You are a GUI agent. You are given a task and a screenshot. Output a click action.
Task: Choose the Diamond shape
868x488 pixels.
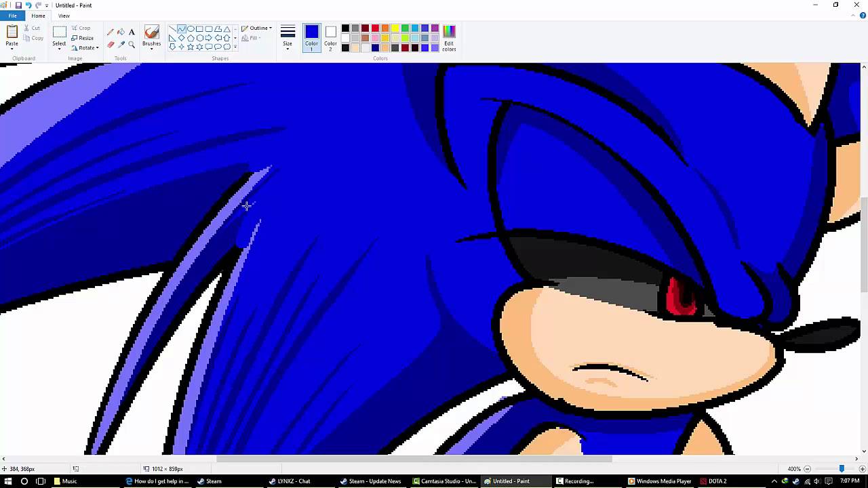click(182, 38)
